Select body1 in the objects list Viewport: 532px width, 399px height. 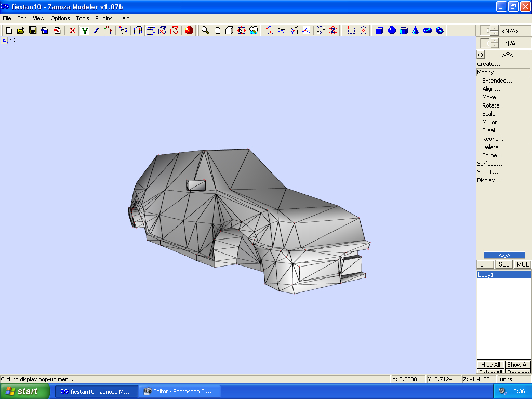[x=486, y=275]
